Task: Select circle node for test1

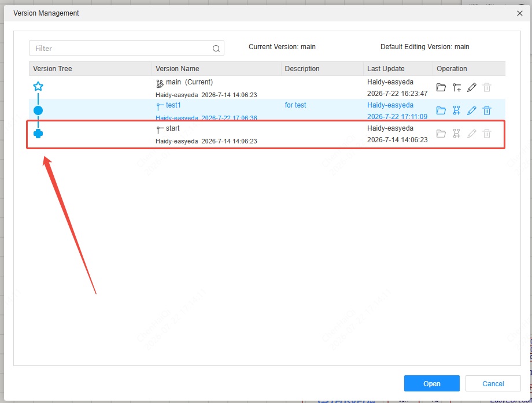Action: coord(38,110)
